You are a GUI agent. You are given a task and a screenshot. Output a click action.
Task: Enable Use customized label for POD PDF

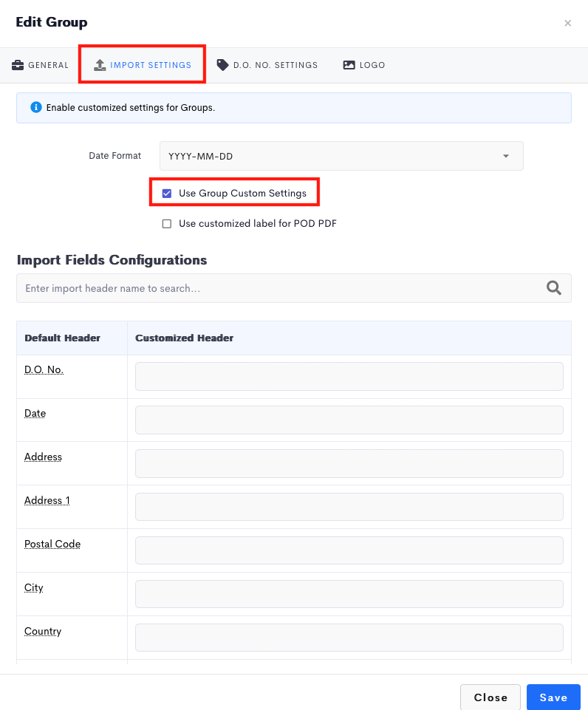tap(167, 224)
